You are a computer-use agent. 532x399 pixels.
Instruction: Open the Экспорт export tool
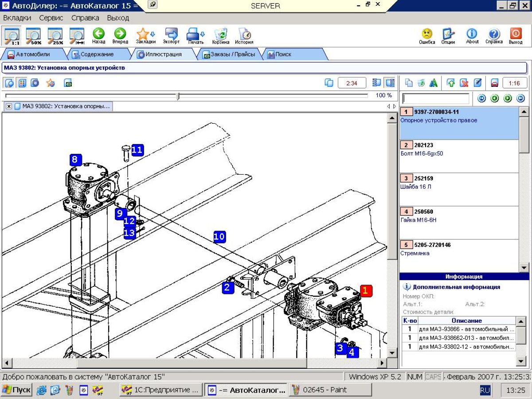[x=171, y=36]
